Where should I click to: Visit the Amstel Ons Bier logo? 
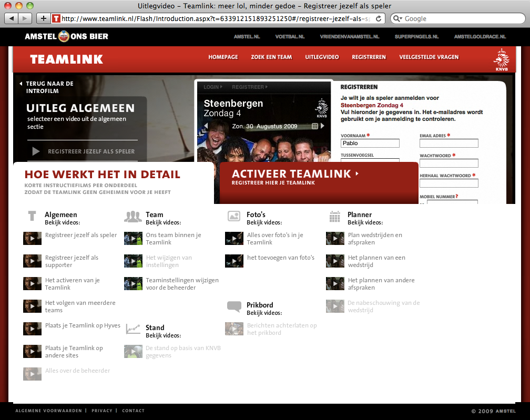pyautogui.click(x=67, y=36)
